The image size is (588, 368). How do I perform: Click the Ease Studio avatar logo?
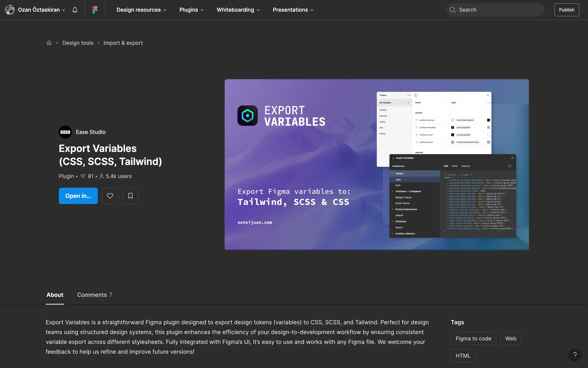65,132
